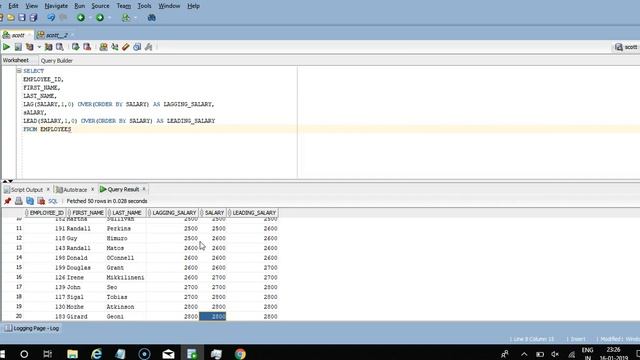This screenshot has width=640, height=360.
Task: Click the Rollback icon
Action: pos(87,47)
